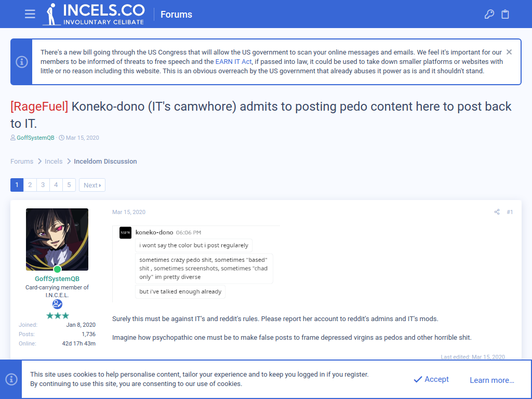Viewport: 532px width, 399px height.
Task: Go to page 5 of thread
Action: 69,185
